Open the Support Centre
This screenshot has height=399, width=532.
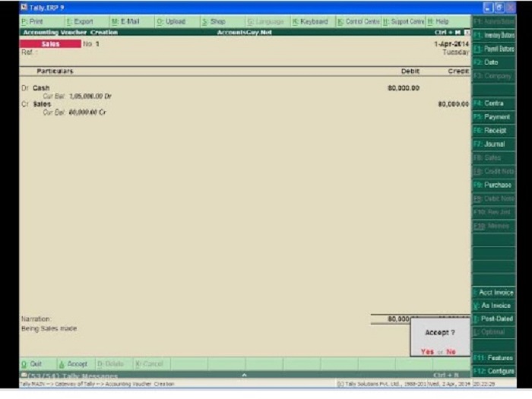click(404, 22)
